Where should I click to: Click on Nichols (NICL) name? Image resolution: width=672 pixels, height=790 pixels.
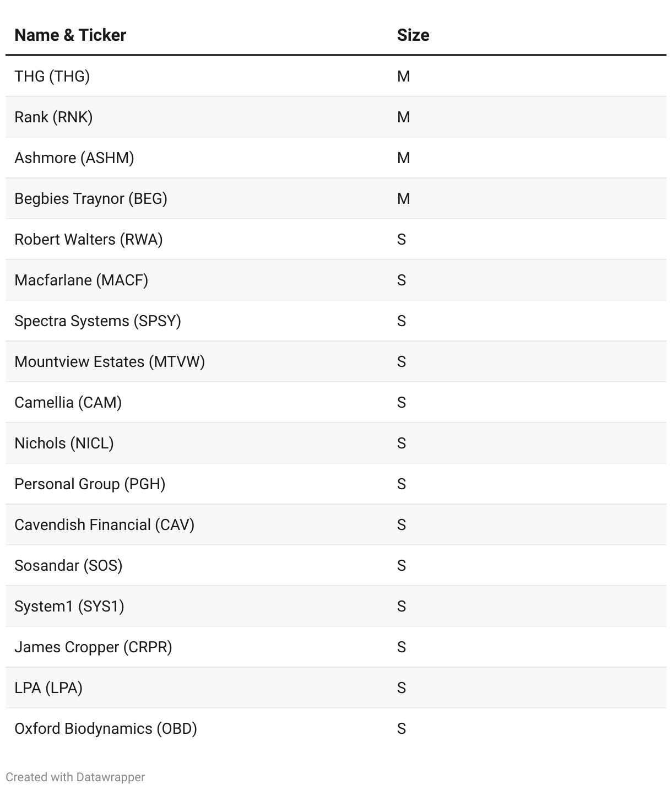64,443
